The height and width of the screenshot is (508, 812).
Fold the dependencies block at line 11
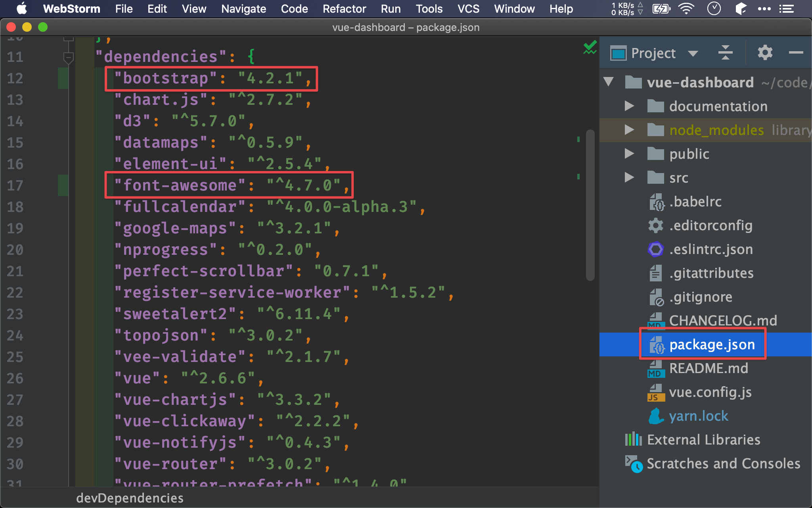[68, 58]
